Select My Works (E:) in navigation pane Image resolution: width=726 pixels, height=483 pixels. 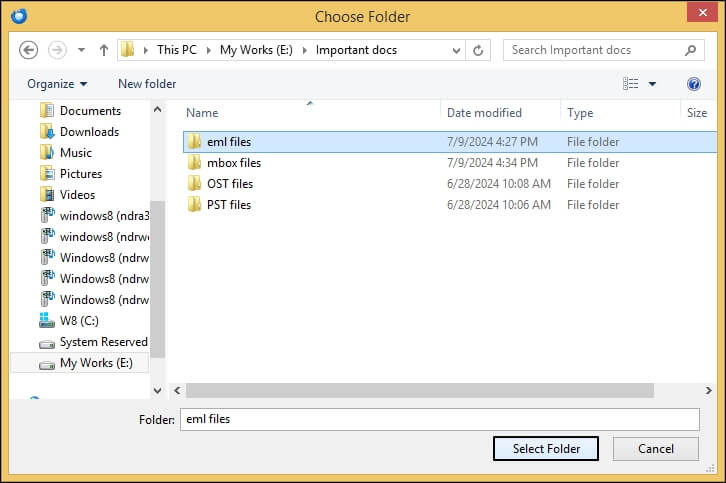[x=96, y=363]
